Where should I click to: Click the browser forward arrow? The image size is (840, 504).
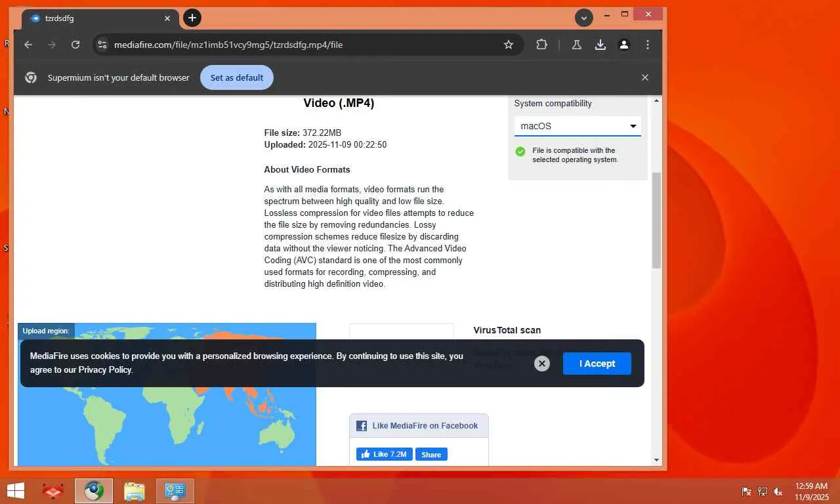[x=52, y=45]
